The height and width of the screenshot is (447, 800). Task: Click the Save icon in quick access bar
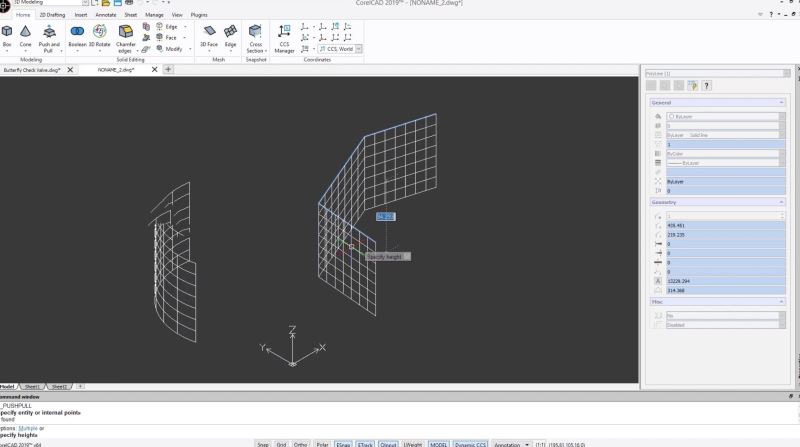117,3
